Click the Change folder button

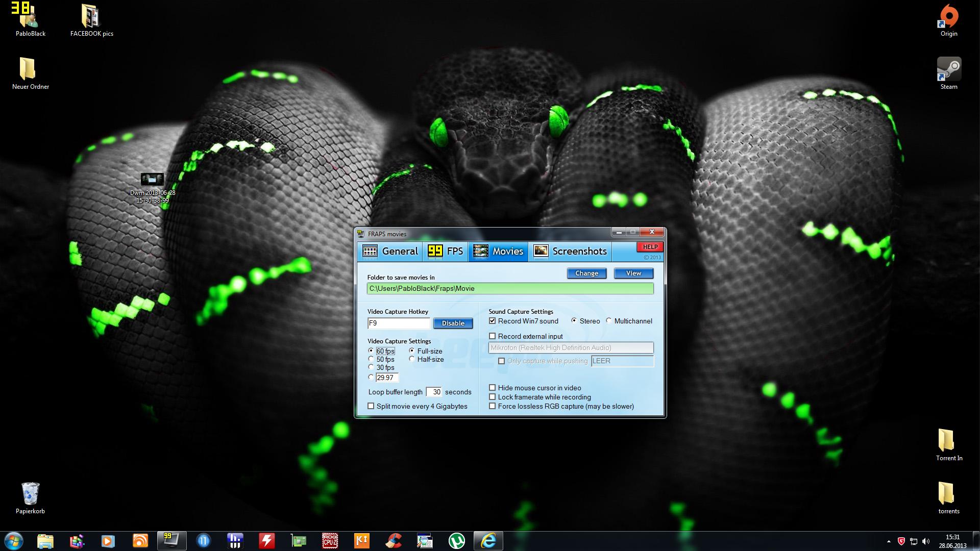point(586,273)
